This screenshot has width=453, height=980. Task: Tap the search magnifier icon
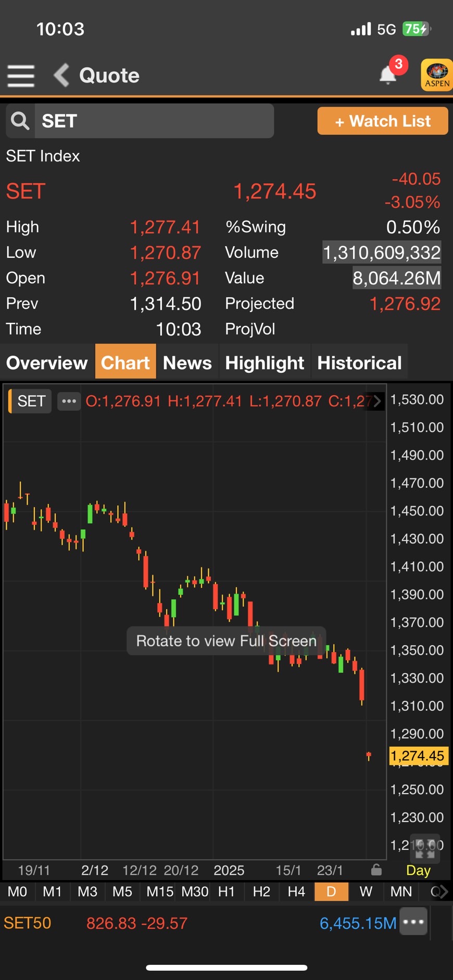coord(20,121)
